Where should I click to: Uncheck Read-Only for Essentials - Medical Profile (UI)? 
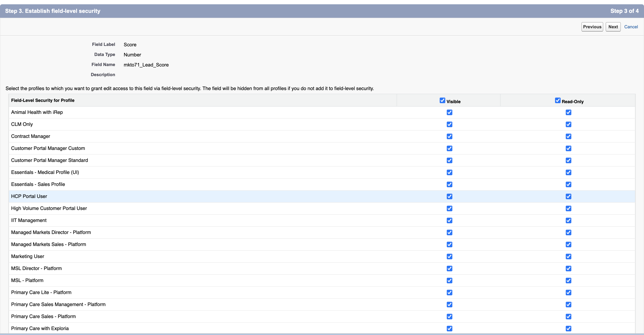pos(568,172)
